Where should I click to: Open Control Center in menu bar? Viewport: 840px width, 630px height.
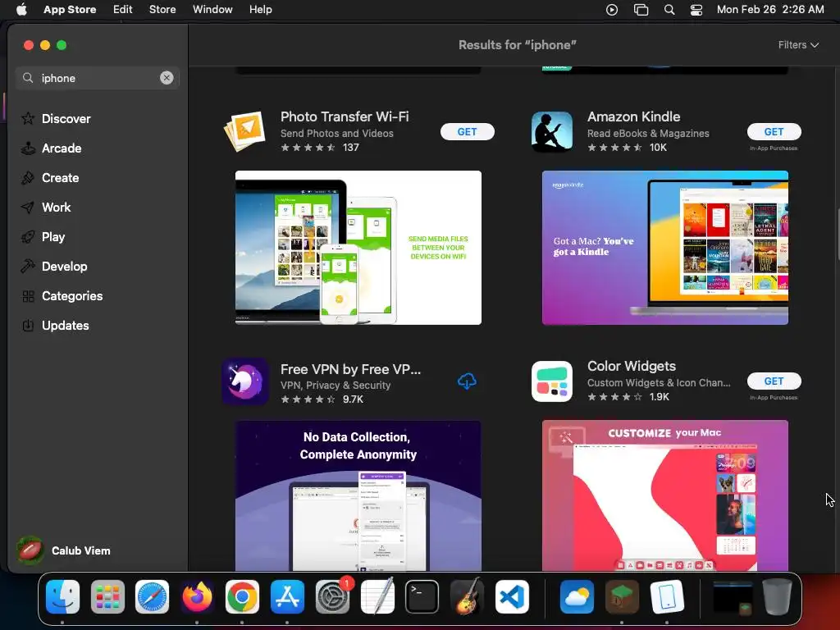pos(696,10)
